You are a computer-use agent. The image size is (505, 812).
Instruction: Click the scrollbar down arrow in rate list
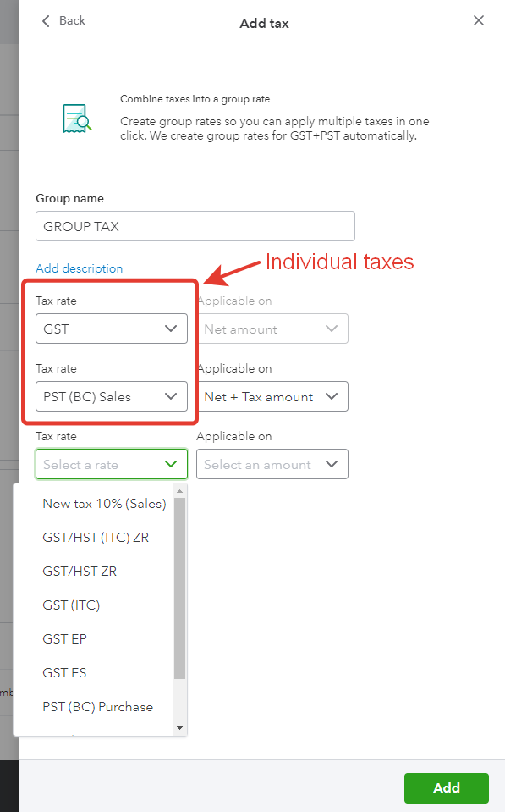(x=179, y=728)
